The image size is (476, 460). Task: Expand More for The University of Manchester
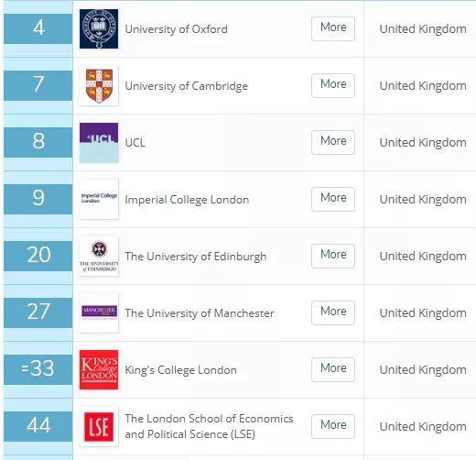point(333,312)
